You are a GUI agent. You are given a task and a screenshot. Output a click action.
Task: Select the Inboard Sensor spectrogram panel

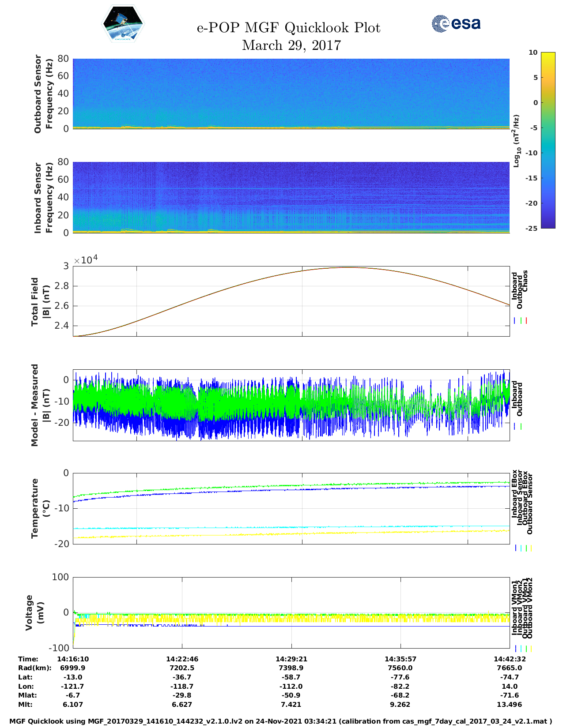[291, 197]
